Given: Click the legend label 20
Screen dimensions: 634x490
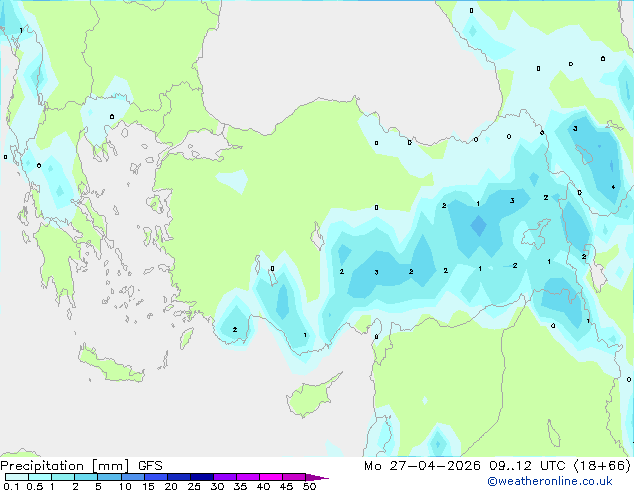Looking at the screenshot, I should [171, 486].
